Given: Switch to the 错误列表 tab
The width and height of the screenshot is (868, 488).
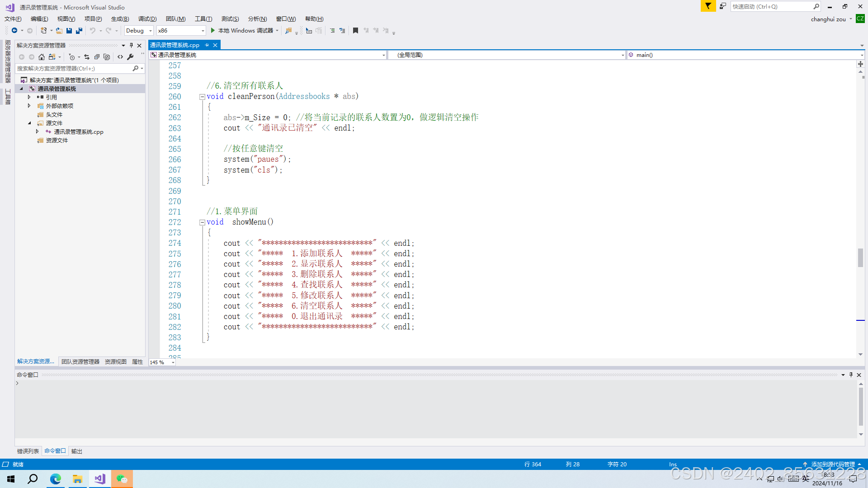Looking at the screenshot, I should point(28,451).
